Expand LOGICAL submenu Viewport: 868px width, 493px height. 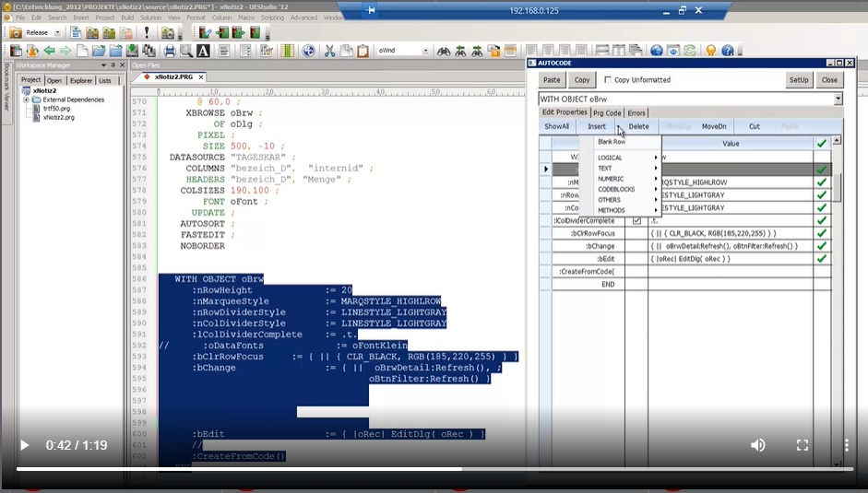628,158
